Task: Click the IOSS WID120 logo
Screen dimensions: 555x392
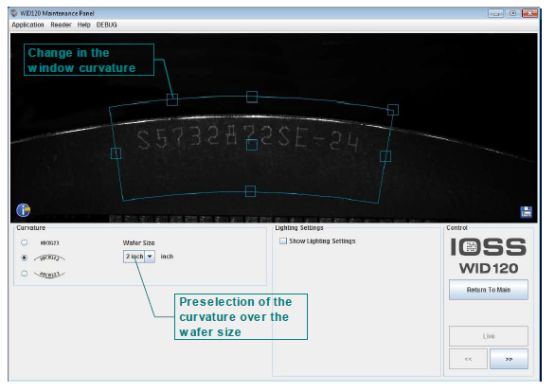Action: click(489, 257)
